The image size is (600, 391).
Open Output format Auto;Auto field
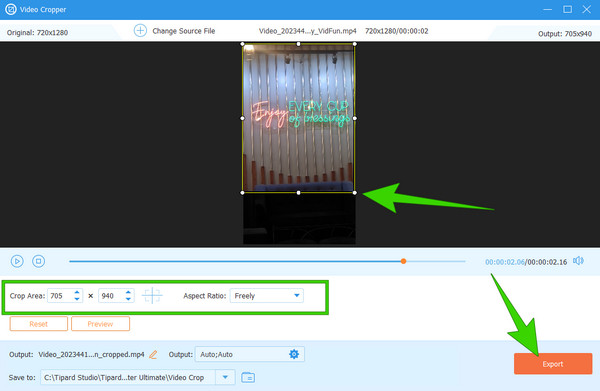pyautogui.click(x=250, y=354)
